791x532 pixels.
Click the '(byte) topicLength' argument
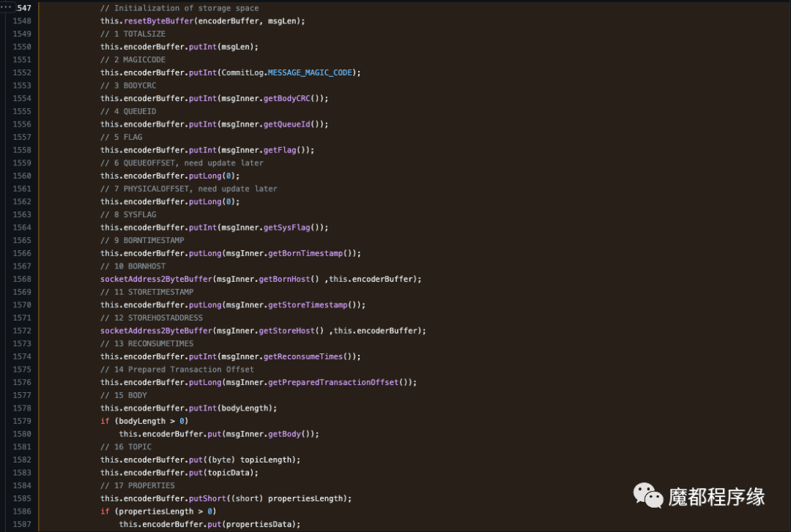[249, 460]
